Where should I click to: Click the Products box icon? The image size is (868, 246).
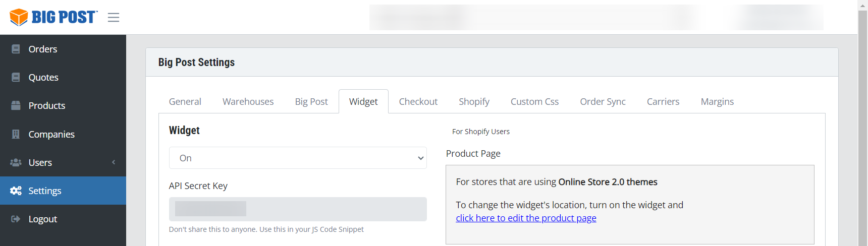(16, 105)
